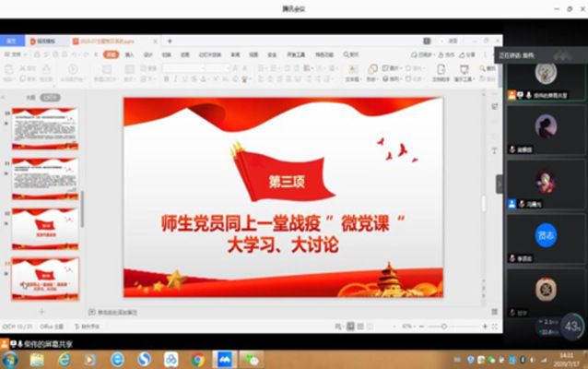Open a new tab with the plus icon
Image resolution: width=588 pixels, height=369 pixels.
click(x=170, y=41)
